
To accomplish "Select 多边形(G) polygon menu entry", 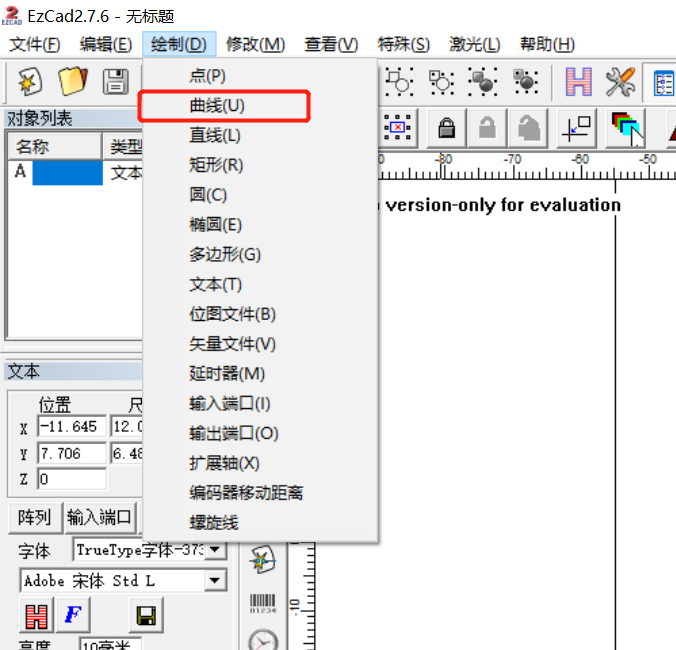I will point(260,254).
